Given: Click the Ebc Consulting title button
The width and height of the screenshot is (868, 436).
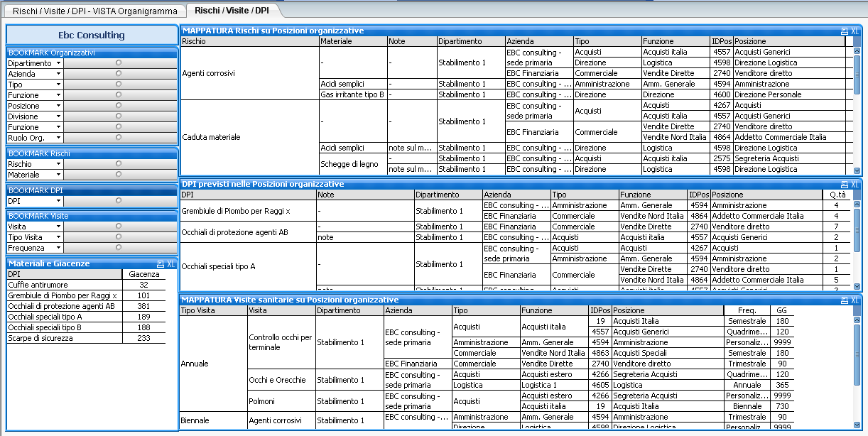Looking at the screenshot, I should point(92,35).
